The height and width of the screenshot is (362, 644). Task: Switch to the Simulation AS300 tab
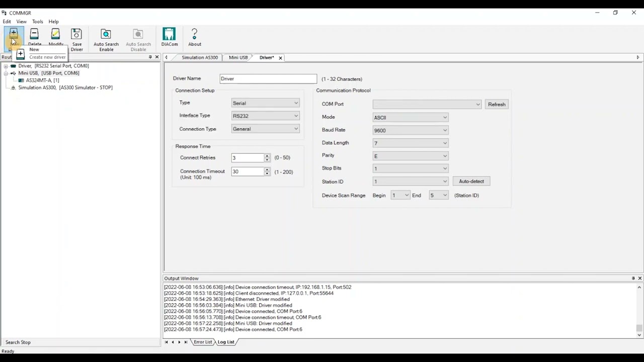tap(199, 57)
